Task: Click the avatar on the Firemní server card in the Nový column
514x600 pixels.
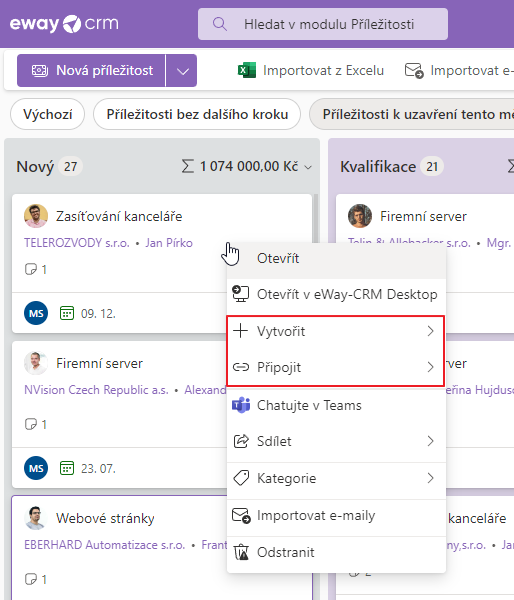Action: pyautogui.click(x=36, y=363)
